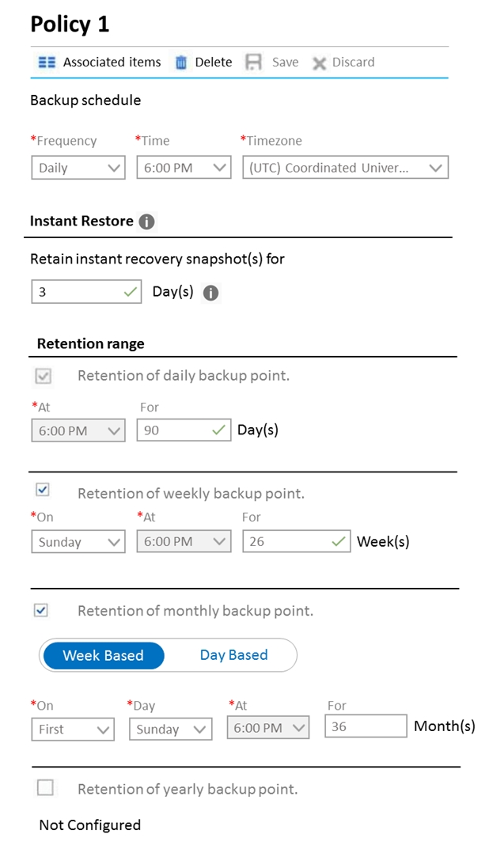Image resolution: width=489 pixels, height=868 pixels.
Task: Select the Week Based option
Action: click(x=103, y=655)
